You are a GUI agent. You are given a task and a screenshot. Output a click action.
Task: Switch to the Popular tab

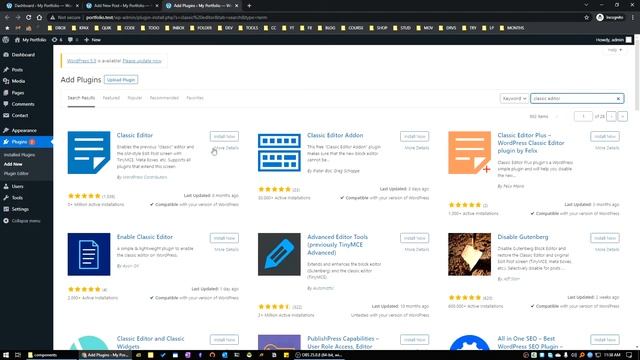(135, 98)
